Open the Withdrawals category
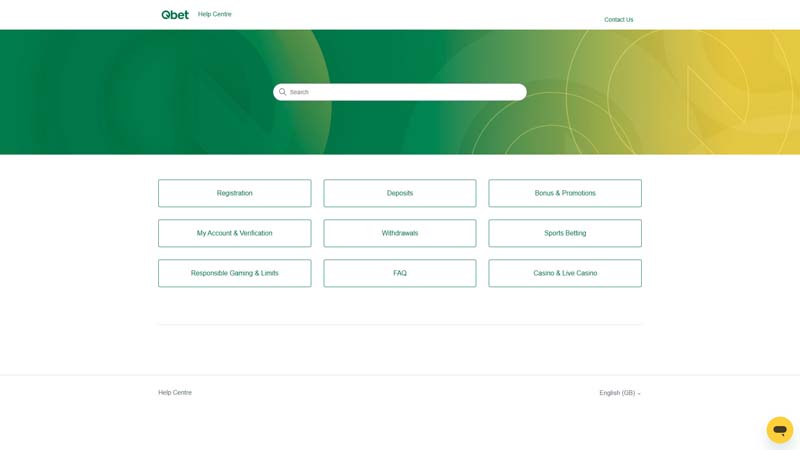The image size is (800, 450). 400,233
